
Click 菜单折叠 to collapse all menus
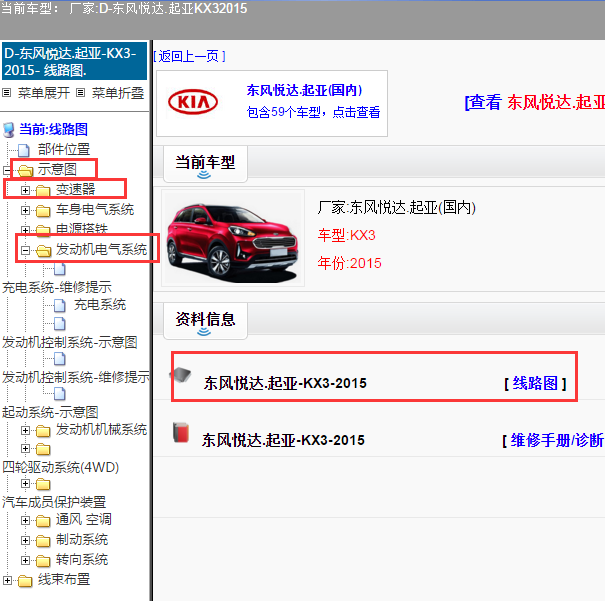click(118, 93)
